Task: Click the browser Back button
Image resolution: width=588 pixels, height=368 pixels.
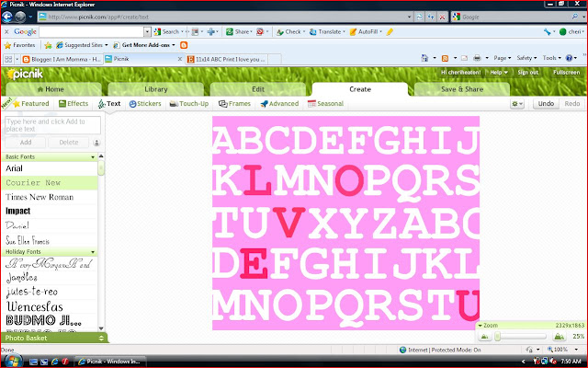Action: [7, 17]
